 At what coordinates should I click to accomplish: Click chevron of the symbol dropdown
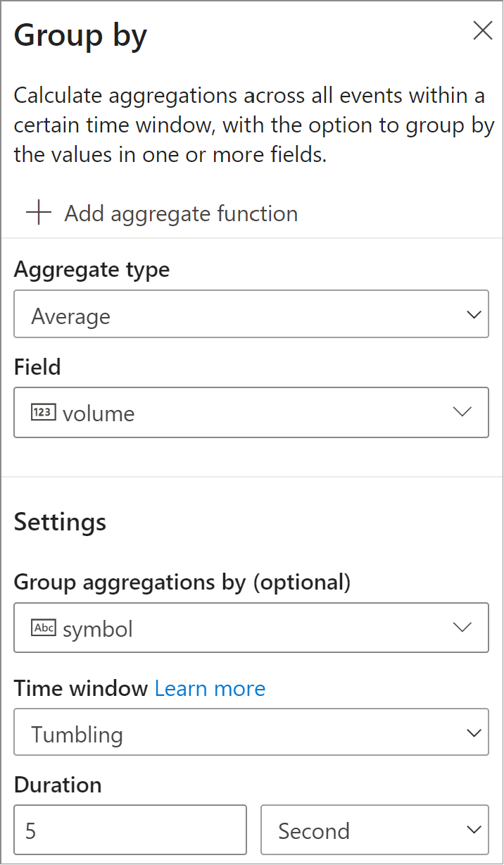pyautogui.click(x=462, y=627)
